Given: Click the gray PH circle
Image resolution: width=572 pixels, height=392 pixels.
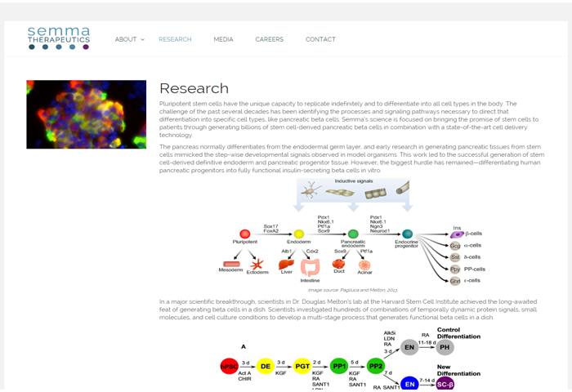Looking at the screenshot, I should tap(445, 347).
